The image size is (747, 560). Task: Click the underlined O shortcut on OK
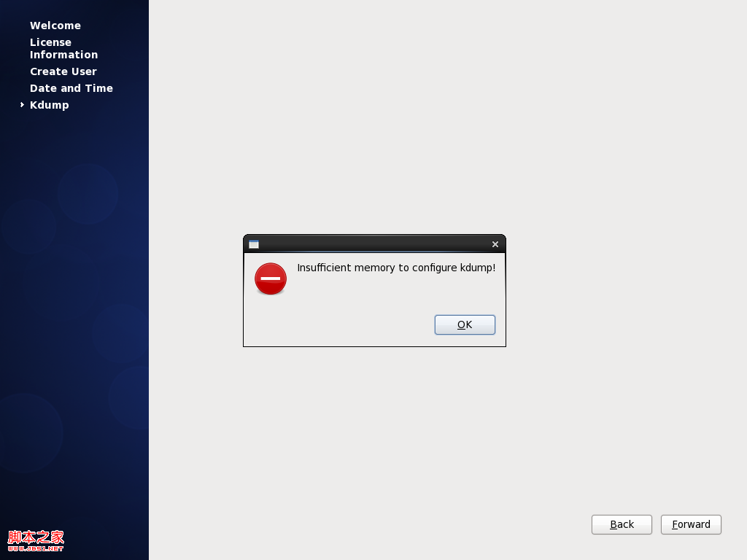460,324
